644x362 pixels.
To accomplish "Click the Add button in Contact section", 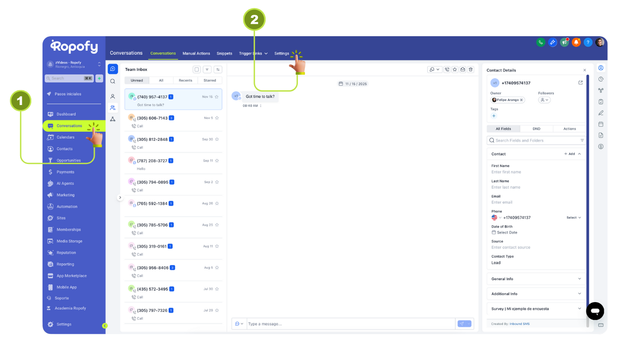I will (x=569, y=154).
